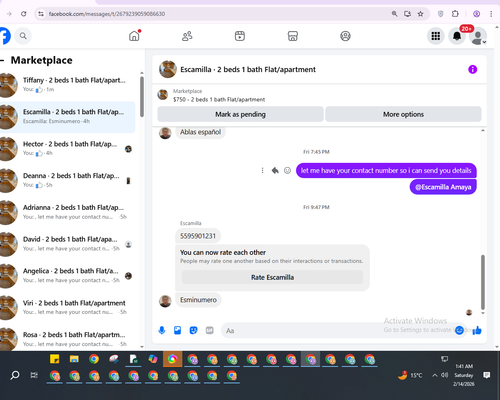The width and height of the screenshot is (500, 400).
Task: Open the volume control in tray
Action: [x=444, y=375]
